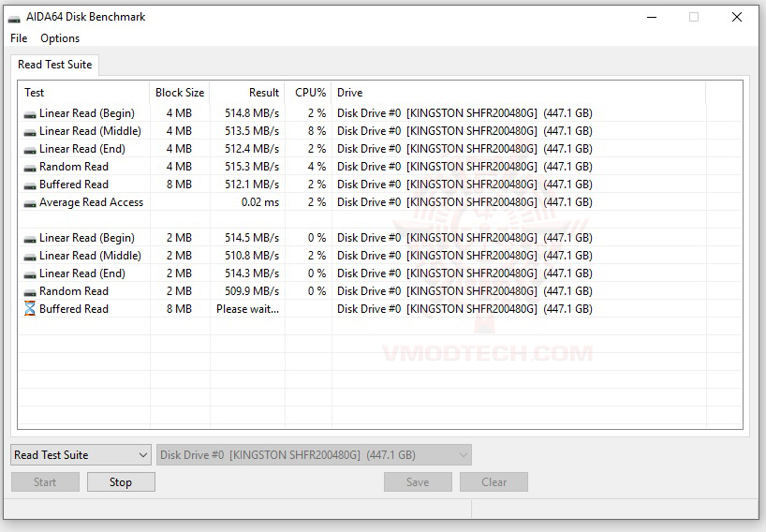Click the drive icon beside Average Read Access

click(30, 203)
